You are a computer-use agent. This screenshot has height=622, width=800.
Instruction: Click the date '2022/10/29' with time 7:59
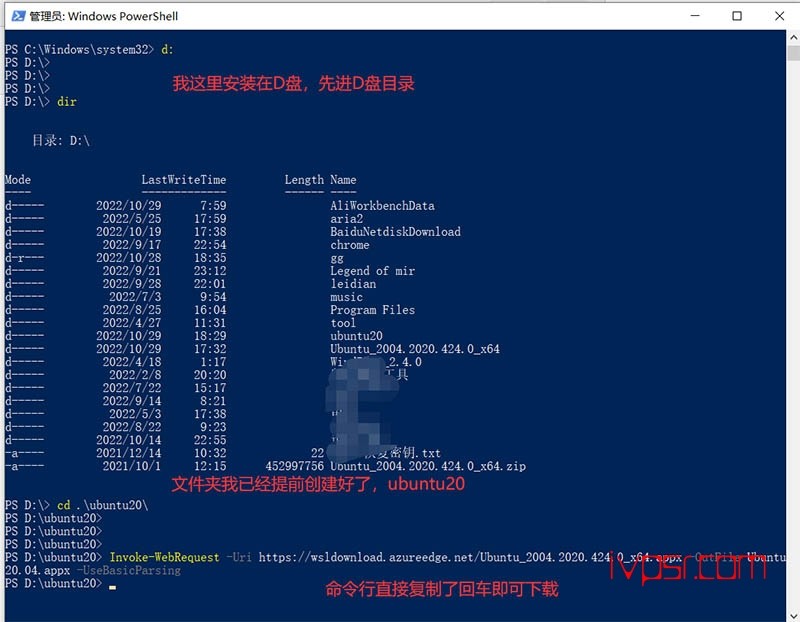[x=129, y=206]
